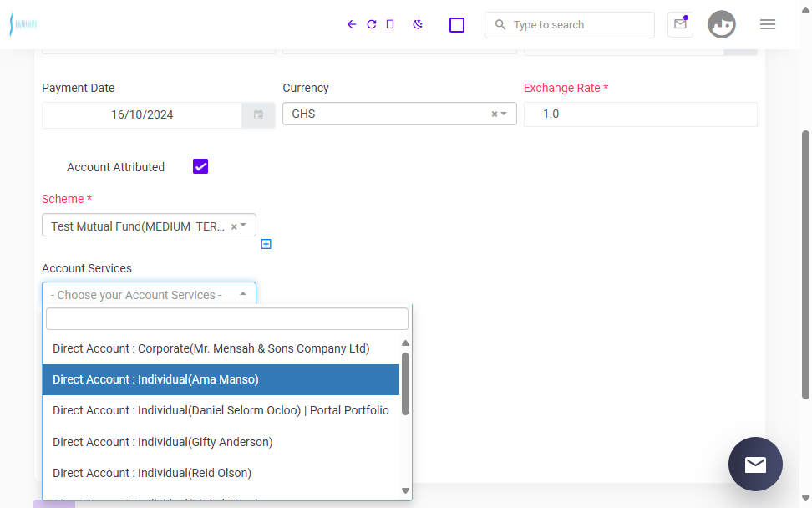This screenshot has height=508, width=812.
Task: Click the page vertical scrollbar thumb
Action: point(805,265)
